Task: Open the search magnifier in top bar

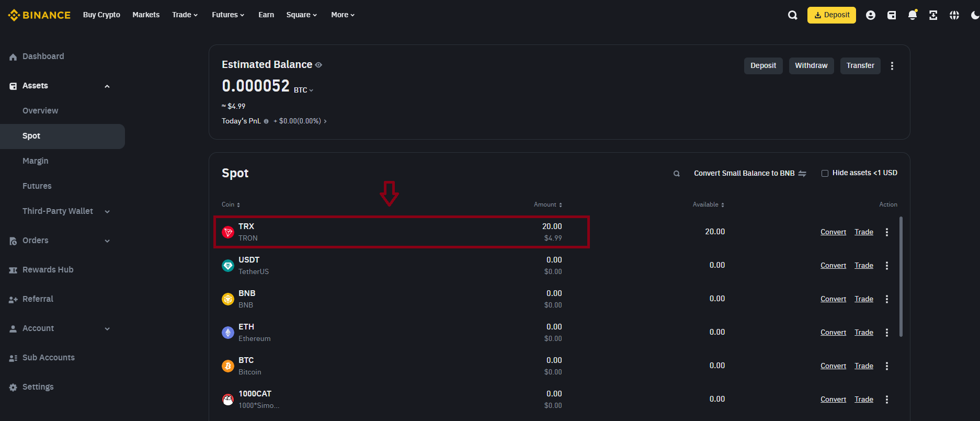Action: [x=793, y=15]
